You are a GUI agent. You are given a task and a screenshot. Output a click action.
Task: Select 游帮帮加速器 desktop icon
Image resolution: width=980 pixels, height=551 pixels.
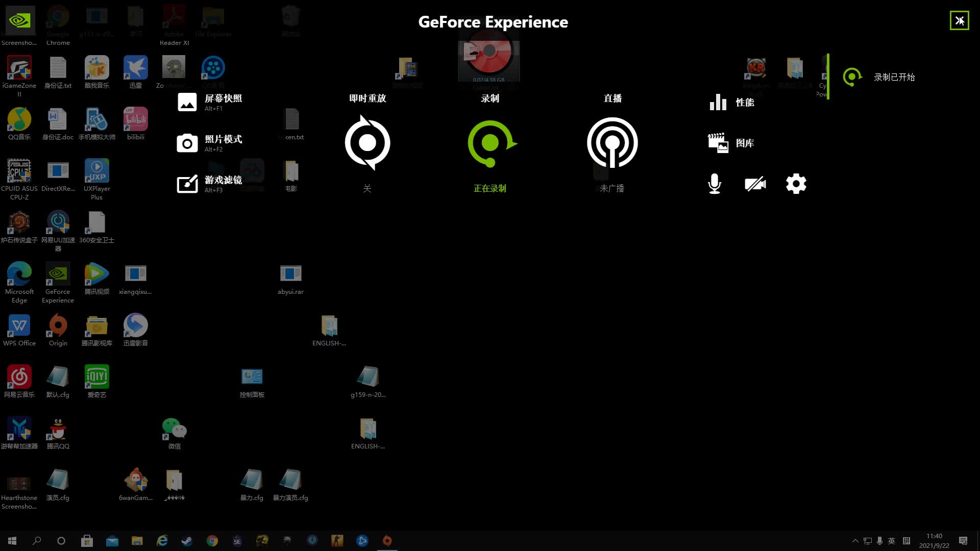pos(19,433)
